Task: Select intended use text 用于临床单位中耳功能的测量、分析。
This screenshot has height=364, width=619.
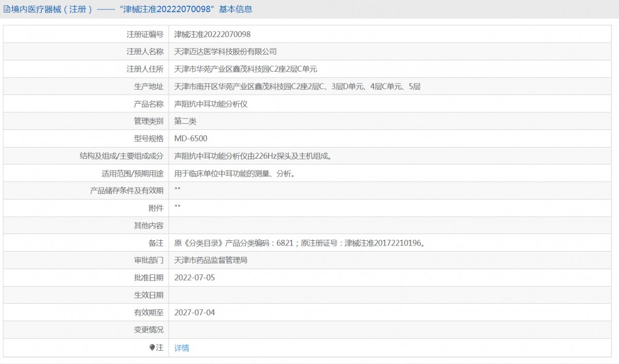Action: pyautogui.click(x=235, y=174)
